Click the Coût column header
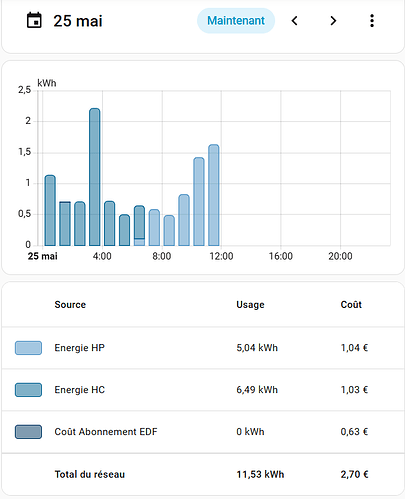Screen dimensions: 405x499 point(351,305)
